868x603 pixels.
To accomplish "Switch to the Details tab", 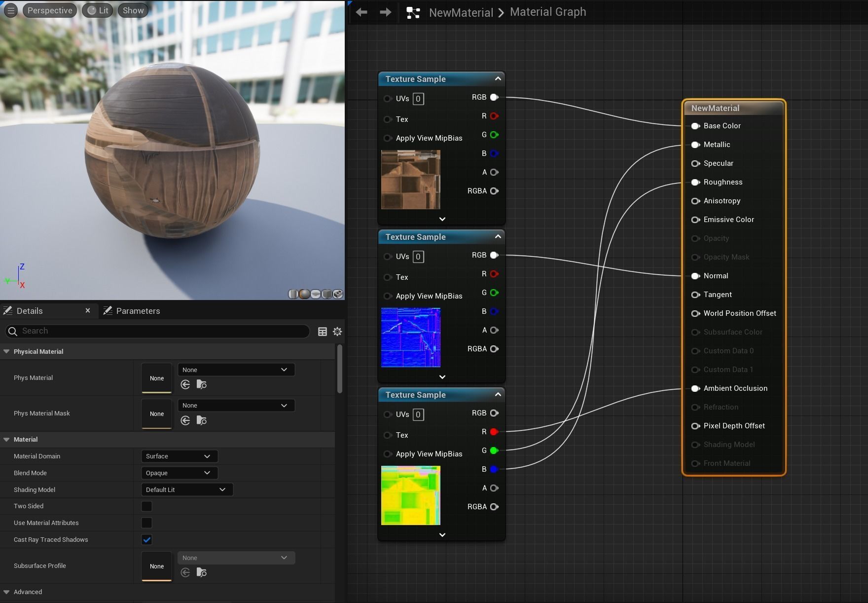I will point(30,311).
